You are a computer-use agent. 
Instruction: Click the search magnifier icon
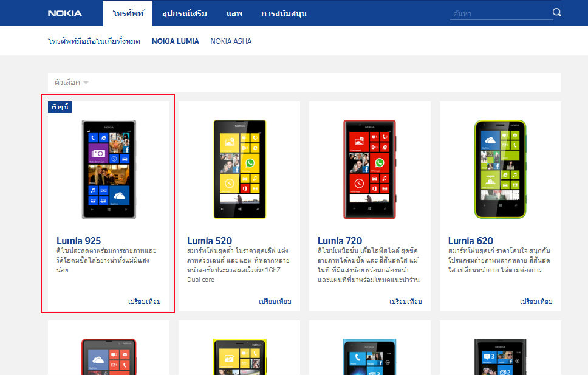[557, 12]
